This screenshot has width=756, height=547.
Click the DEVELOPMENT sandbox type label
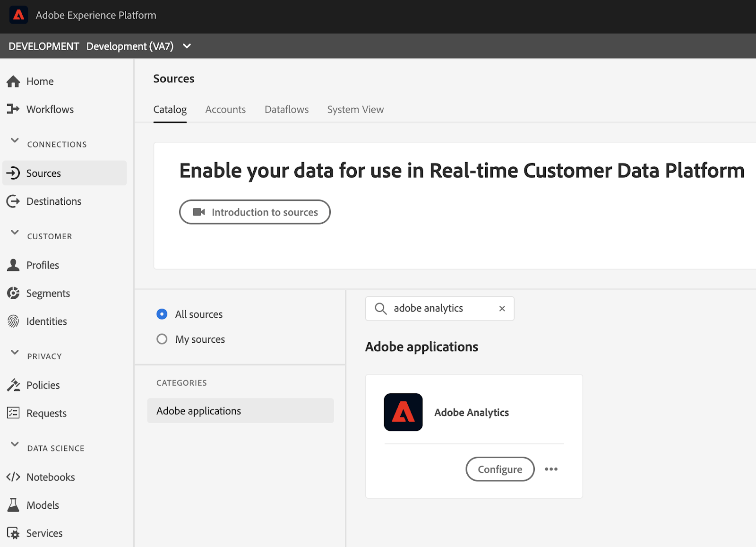coord(43,46)
